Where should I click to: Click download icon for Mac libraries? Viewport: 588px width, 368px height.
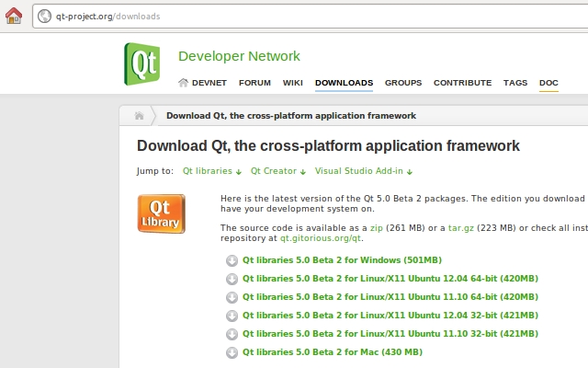tap(232, 352)
